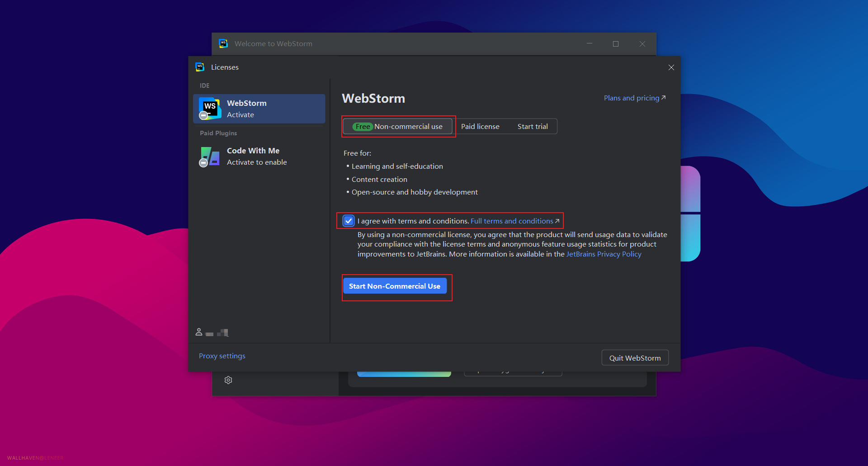Switch to the Paid license tab
868x466 pixels.
click(x=480, y=127)
